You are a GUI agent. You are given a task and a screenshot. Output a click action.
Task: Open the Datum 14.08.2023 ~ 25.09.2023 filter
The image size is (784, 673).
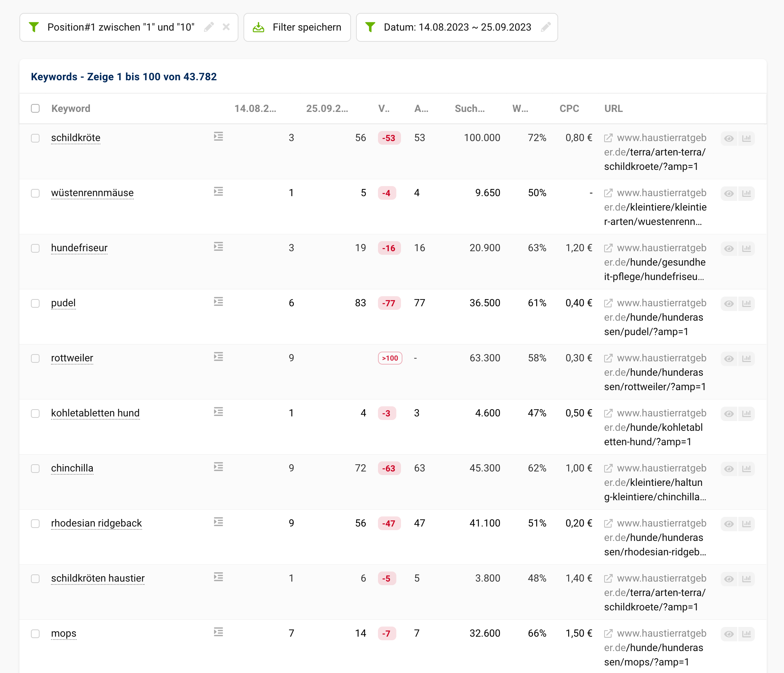coord(457,27)
